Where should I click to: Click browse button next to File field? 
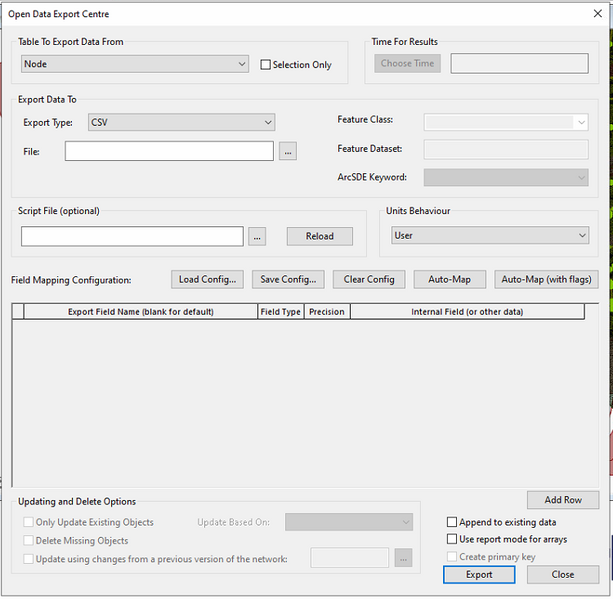click(288, 151)
